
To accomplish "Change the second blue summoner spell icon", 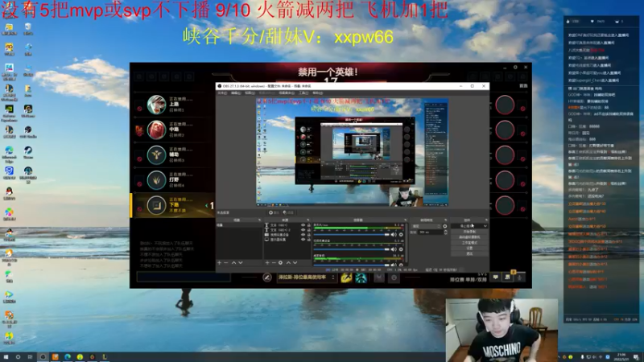I will pos(361,278).
